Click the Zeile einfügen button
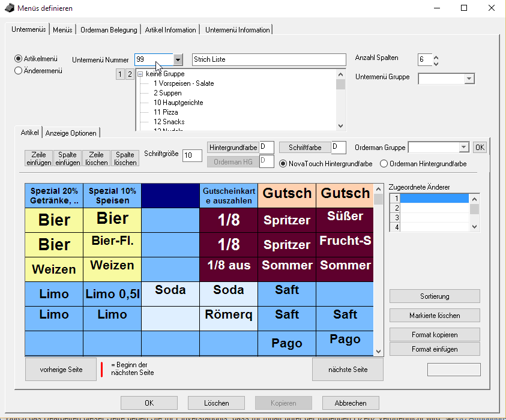Viewport: 506px width, 420px height. tap(38, 158)
